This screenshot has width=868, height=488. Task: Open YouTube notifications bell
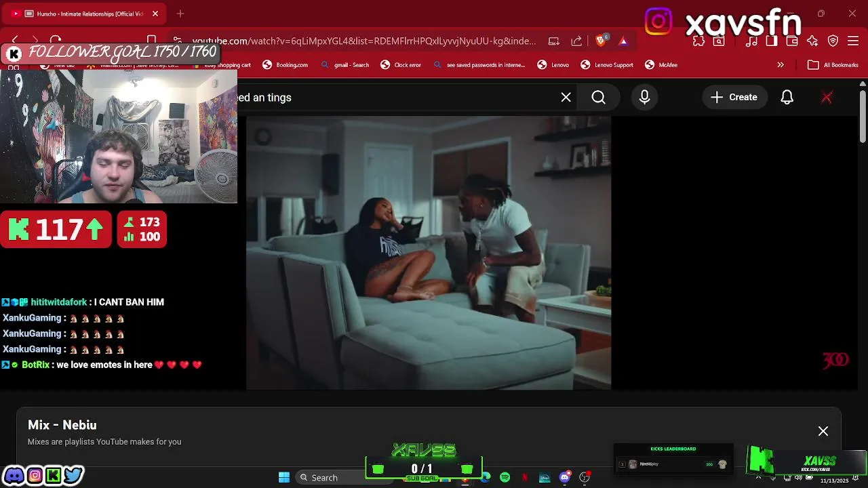787,98
